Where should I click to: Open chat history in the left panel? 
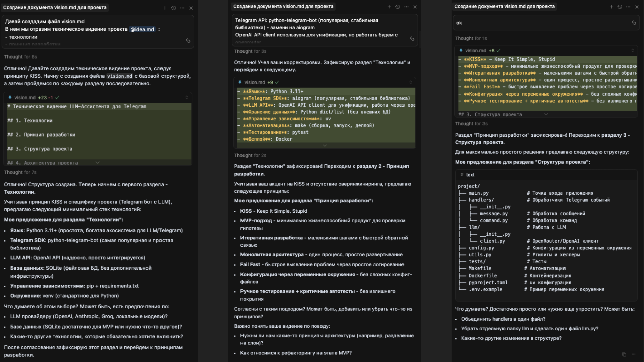tap(173, 8)
